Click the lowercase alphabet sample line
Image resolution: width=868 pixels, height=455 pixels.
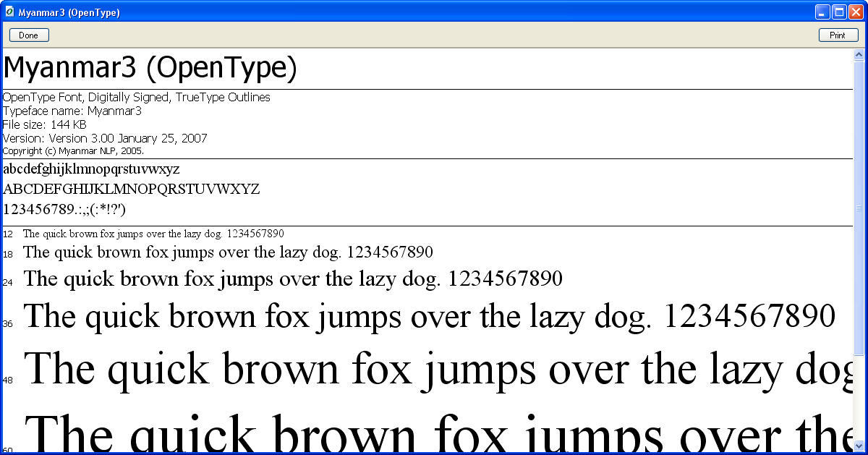click(x=92, y=169)
